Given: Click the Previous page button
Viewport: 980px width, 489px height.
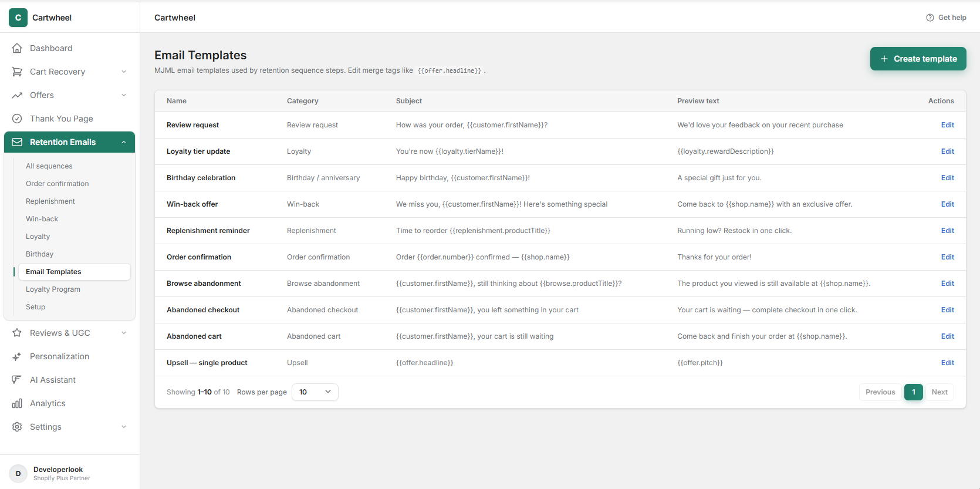Looking at the screenshot, I should 880,392.
